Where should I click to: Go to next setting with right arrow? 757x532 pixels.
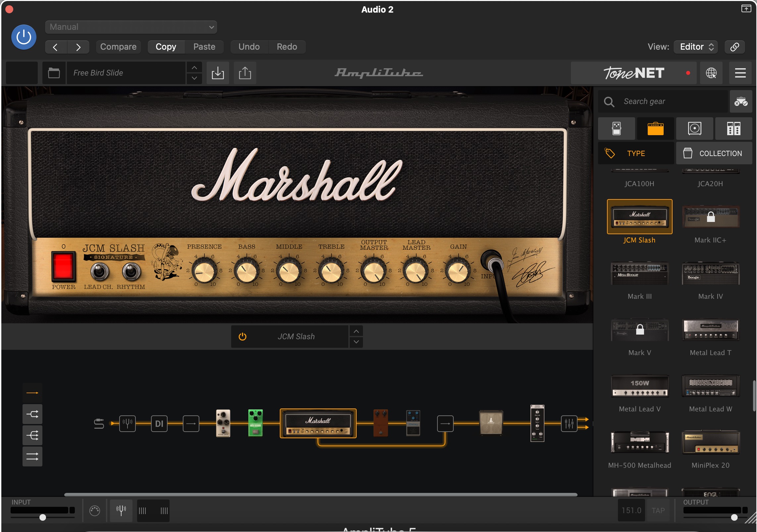78,47
